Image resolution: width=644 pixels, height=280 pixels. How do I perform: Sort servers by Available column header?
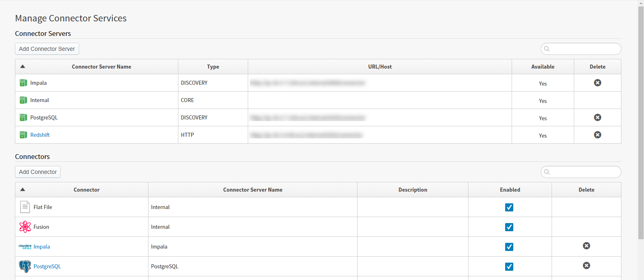pyautogui.click(x=542, y=67)
